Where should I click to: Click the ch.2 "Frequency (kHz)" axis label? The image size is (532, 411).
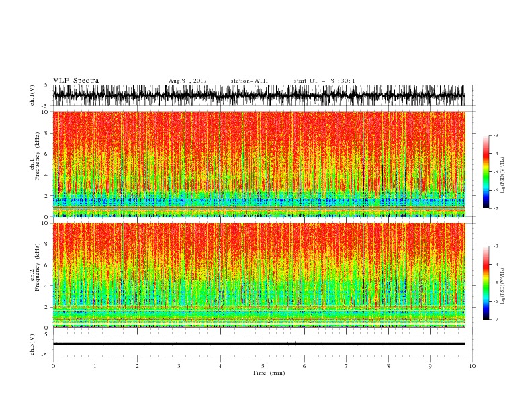point(38,267)
